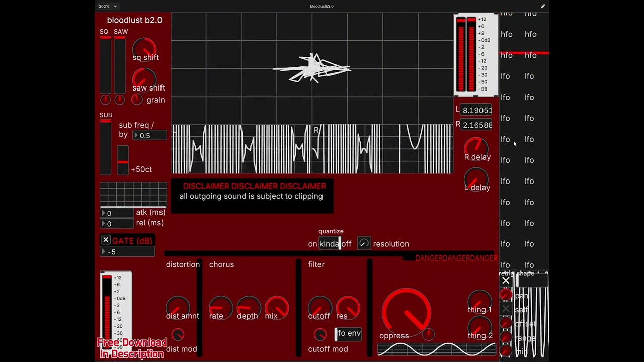Click the cutoff mod small knob
The width and height of the screenshot is (644, 362).
click(320, 334)
